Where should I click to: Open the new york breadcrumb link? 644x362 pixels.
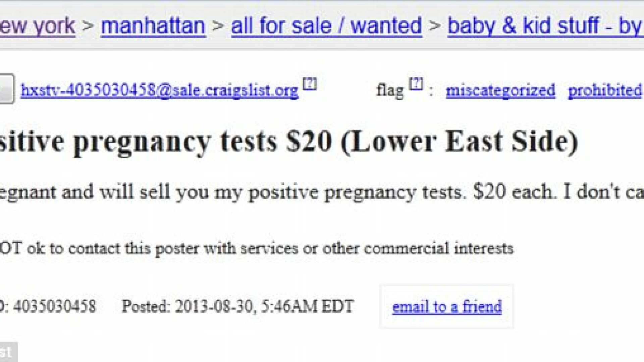pyautogui.click(x=37, y=26)
